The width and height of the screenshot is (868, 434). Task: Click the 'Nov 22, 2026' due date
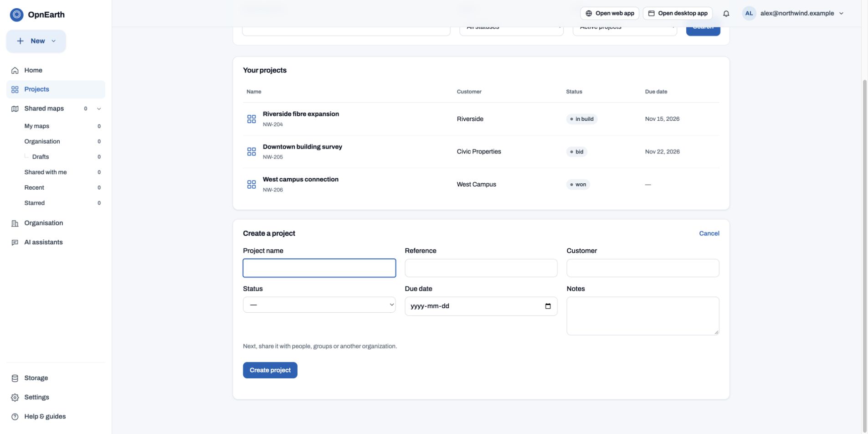pyautogui.click(x=662, y=152)
